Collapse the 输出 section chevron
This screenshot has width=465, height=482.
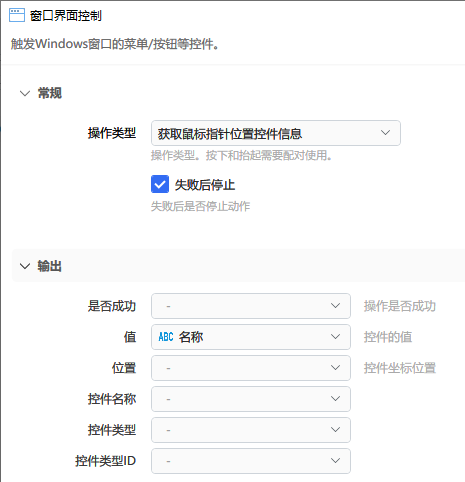(x=25, y=266)
